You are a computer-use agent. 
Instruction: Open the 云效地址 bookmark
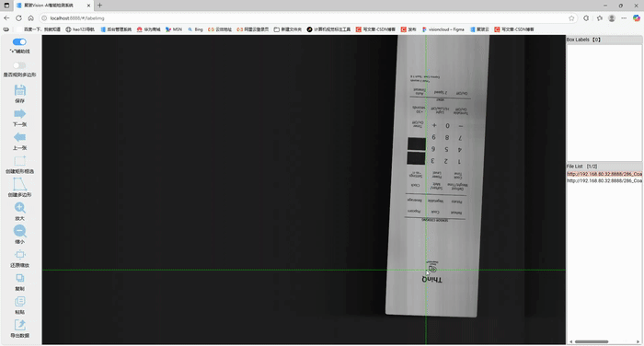pyautogui.click(x=220, y=29)
